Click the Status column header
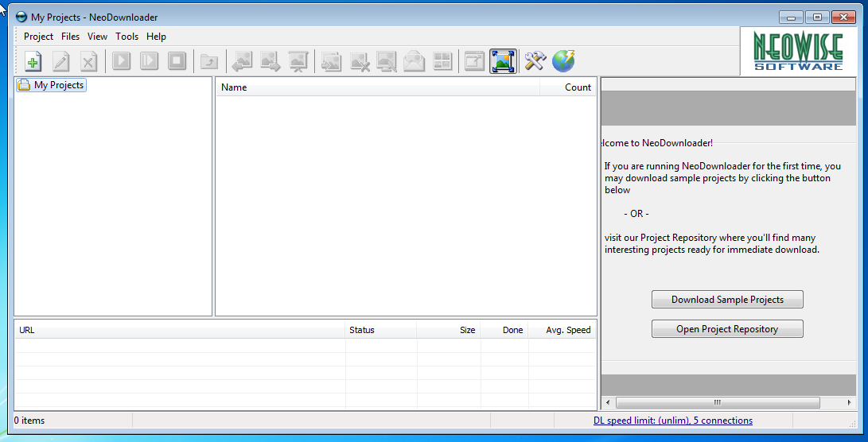The width and height of the screenshot is (868, 442). 381,330
